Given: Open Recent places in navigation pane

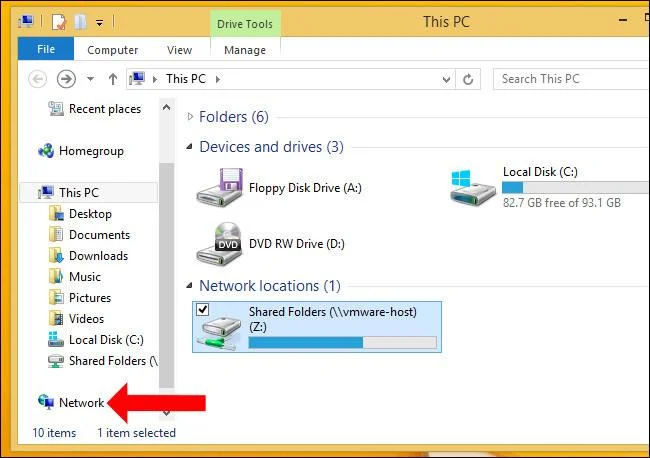Looking at the screenshot, I should coord(95,109).
